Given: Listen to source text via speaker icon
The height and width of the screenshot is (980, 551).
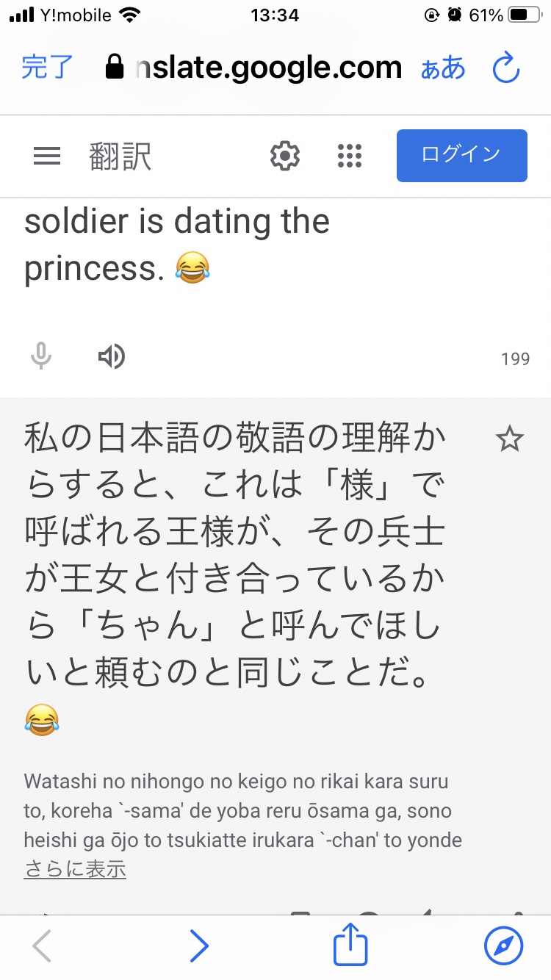Looking at the screenshot, I should click(x=112, y=357).
